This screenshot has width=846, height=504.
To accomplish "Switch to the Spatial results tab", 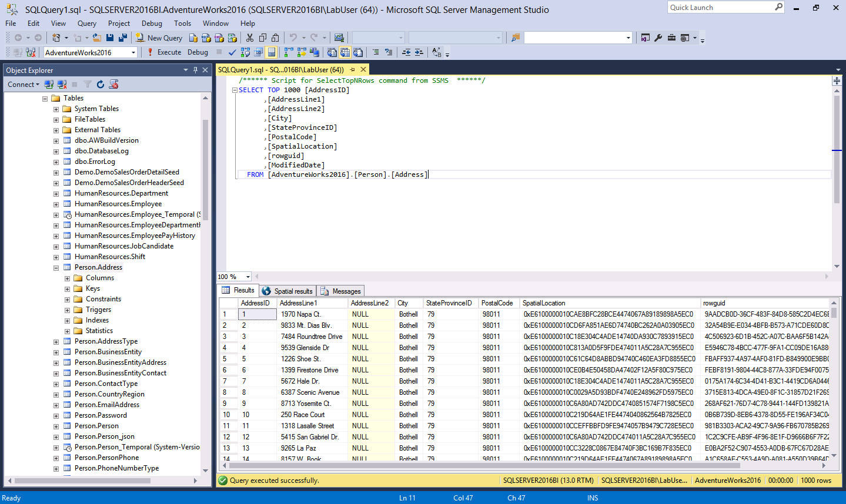I will (287, 291).
